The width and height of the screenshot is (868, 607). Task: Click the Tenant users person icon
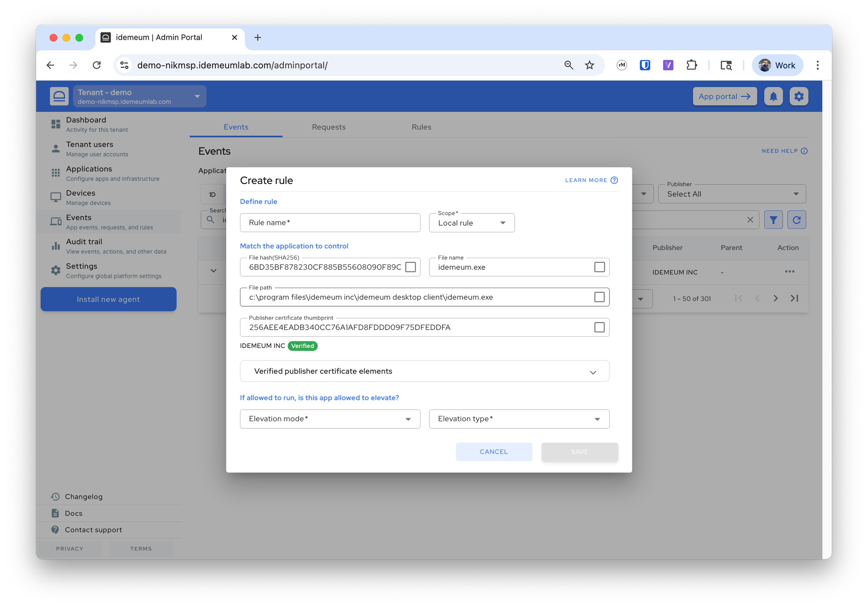coord(56,148)
